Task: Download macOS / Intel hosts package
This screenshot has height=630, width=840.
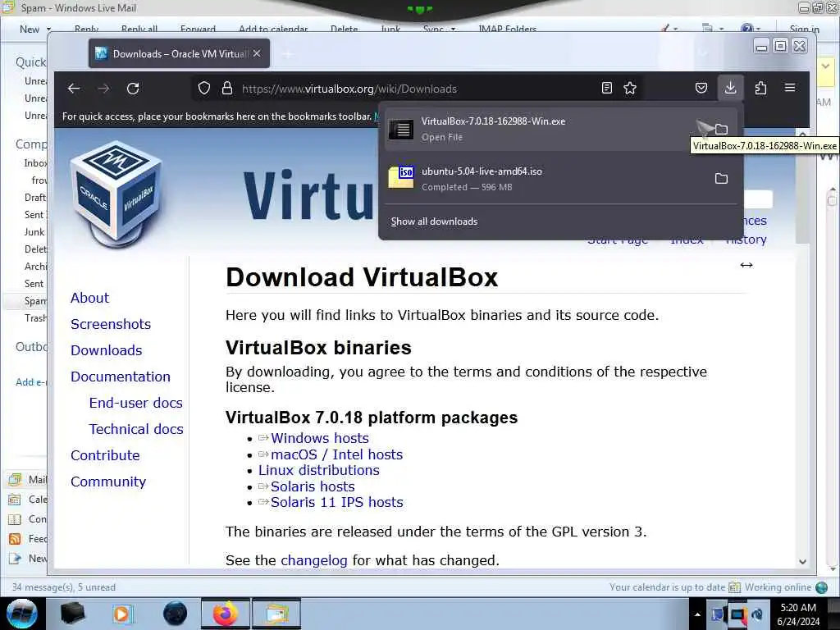Action: click(x=336, y=454)
